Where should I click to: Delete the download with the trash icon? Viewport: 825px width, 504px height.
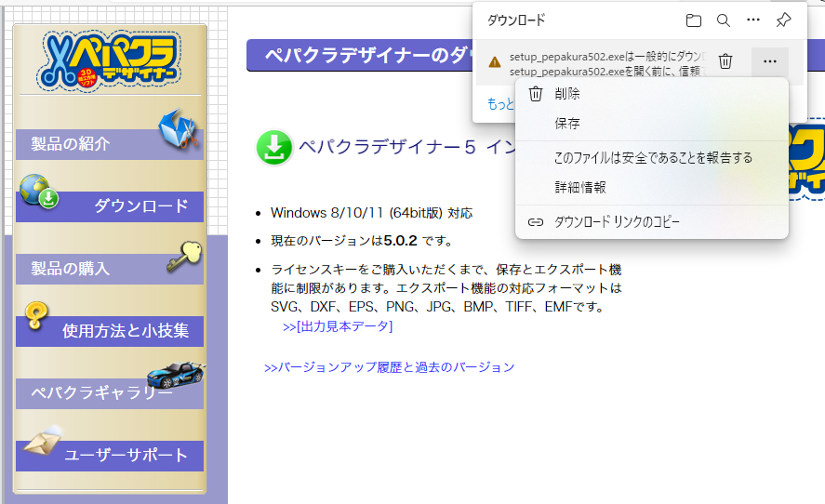(725, 61)
